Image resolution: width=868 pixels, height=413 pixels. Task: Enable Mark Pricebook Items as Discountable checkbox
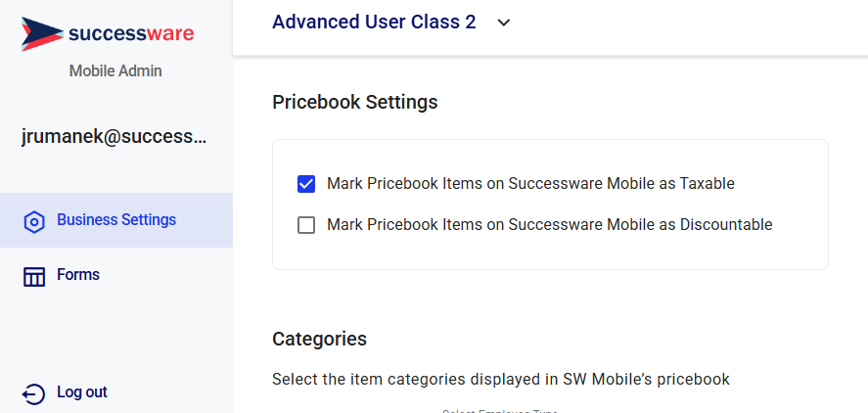pyautogui.click(x=306, y=225)
